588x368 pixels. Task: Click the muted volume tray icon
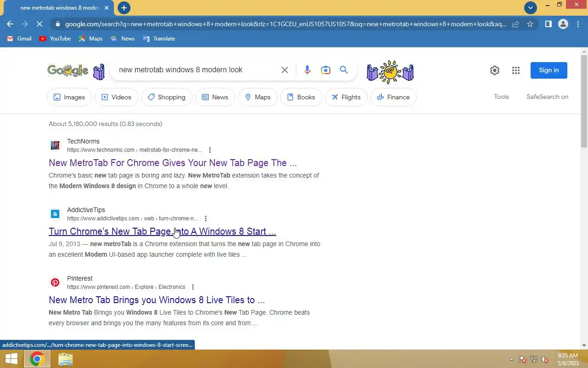545,360
